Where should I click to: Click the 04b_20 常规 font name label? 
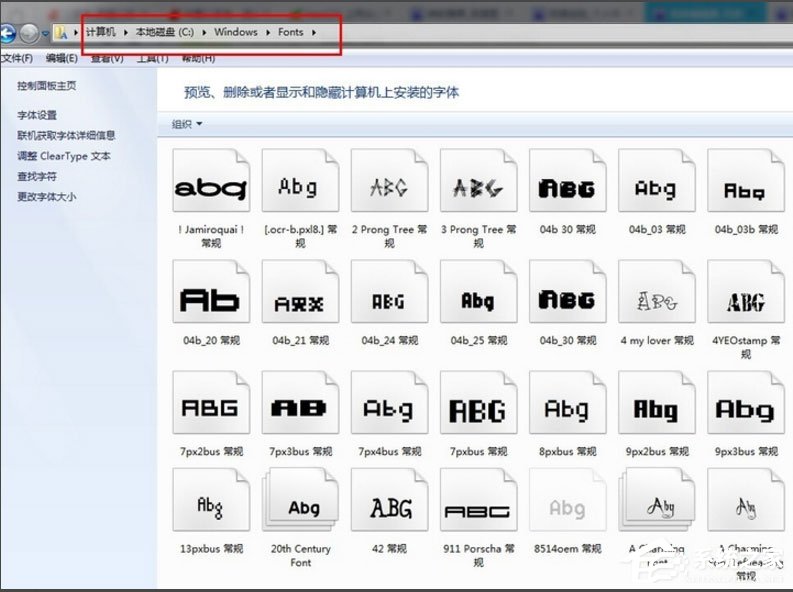coord(211,340)
